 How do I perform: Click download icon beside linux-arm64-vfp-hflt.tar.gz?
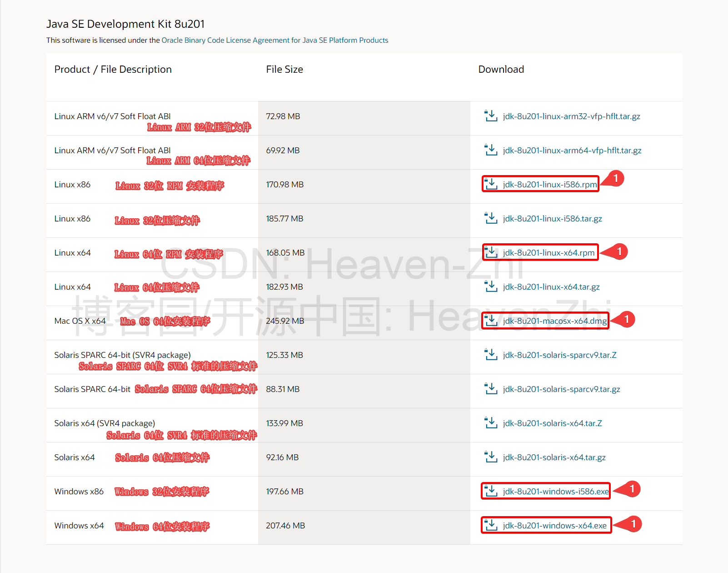(x=491, y=150)
